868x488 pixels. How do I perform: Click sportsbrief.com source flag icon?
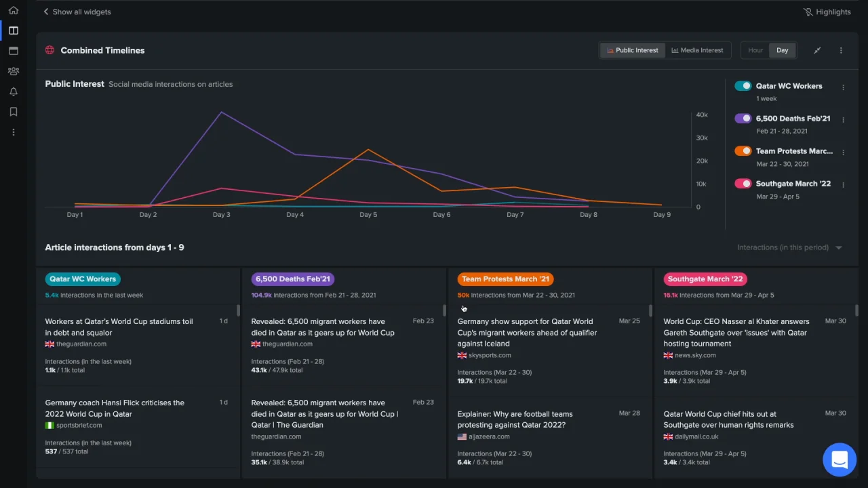tap(50, 426)
